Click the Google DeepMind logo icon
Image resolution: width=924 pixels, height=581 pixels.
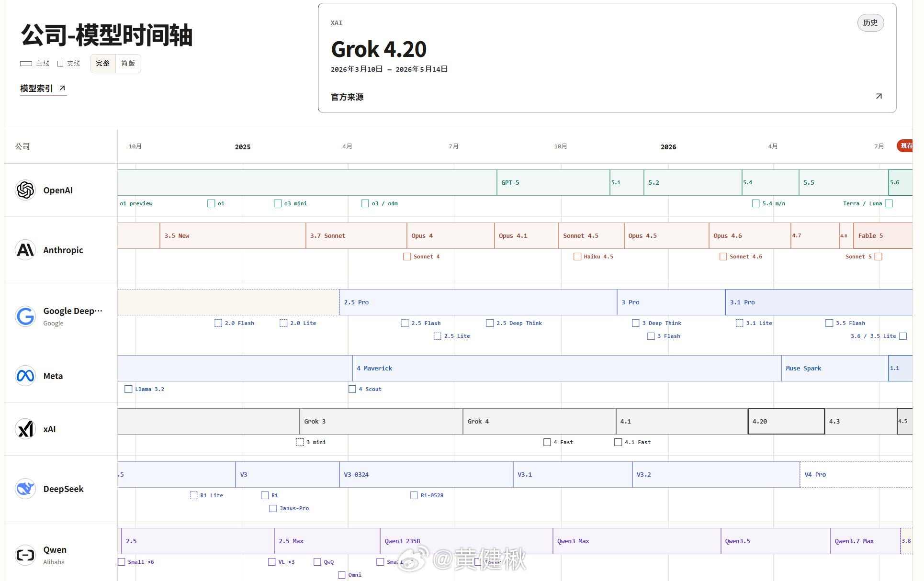(25, 316)
